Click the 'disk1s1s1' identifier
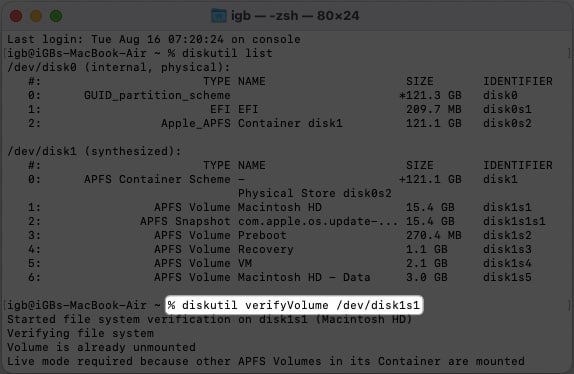Viewport: 574px width, 374px height. click(514, 221)
